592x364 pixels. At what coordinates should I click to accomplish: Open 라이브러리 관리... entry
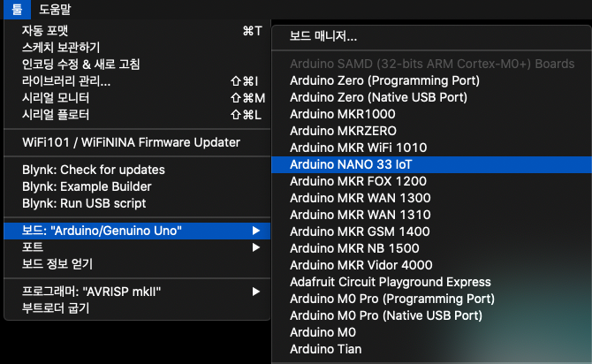click(x=137, y=80)
